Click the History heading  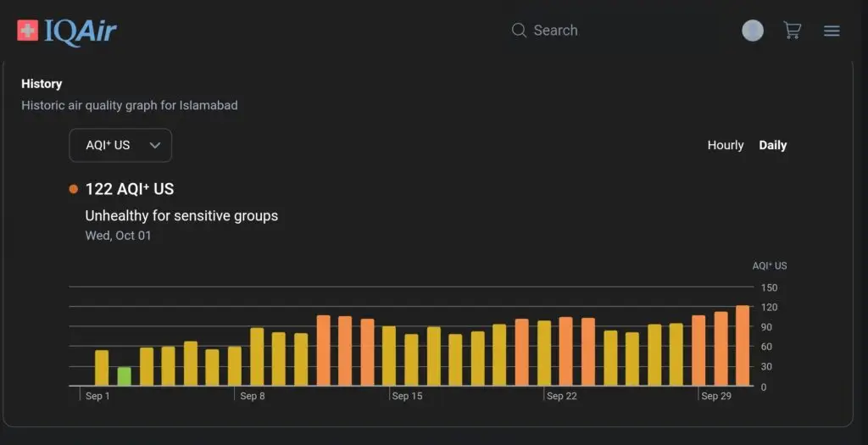pos(42,84)
